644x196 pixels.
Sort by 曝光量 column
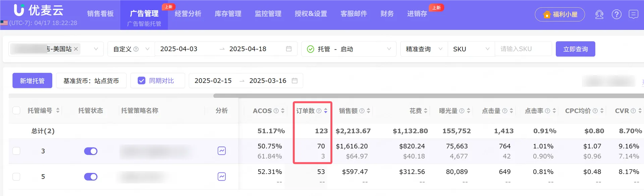(x=469, y=111)
